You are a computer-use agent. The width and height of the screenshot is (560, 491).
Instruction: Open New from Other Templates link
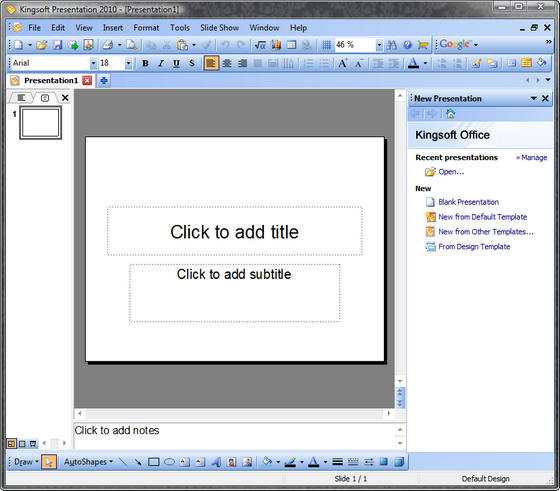(x=486, y=232)
